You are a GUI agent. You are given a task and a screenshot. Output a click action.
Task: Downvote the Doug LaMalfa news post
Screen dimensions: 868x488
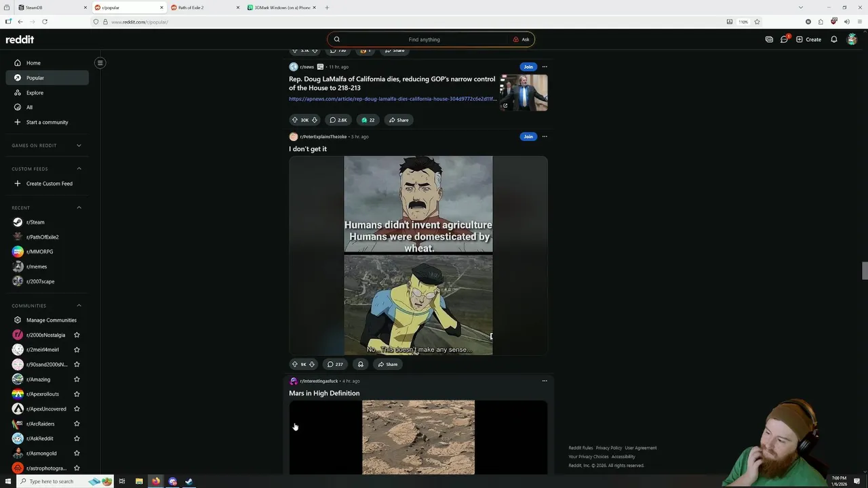[314, 120]
